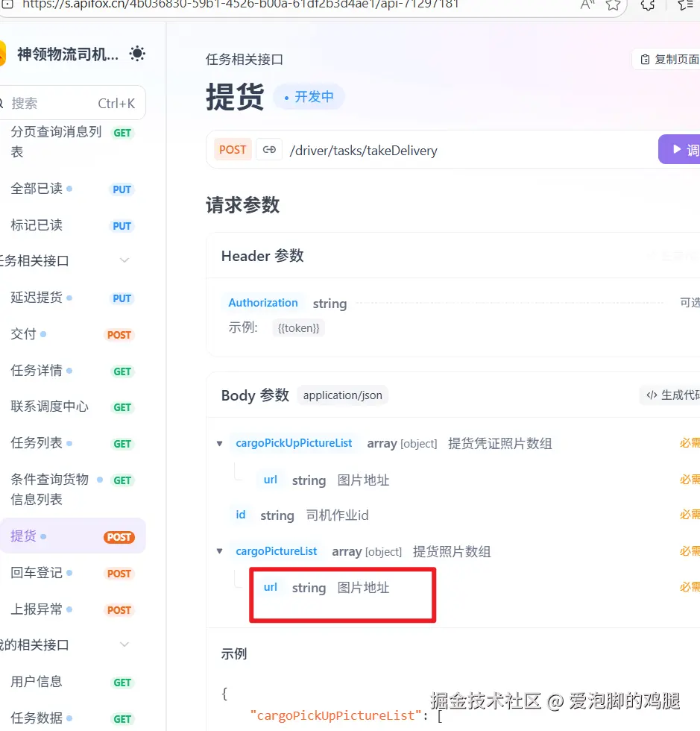700x731 pixels.
Task: Click the browser favorites star icon
Action: click(613, 5)
